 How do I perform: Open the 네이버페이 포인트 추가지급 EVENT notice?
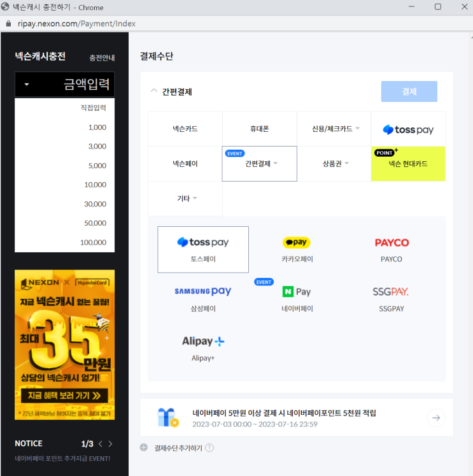point(62,458)
